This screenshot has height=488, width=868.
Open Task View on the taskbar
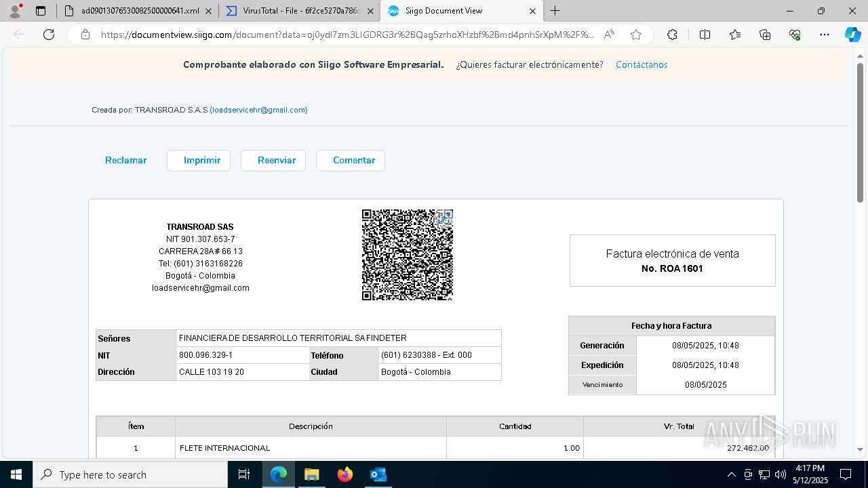click(x=245, y=474)
